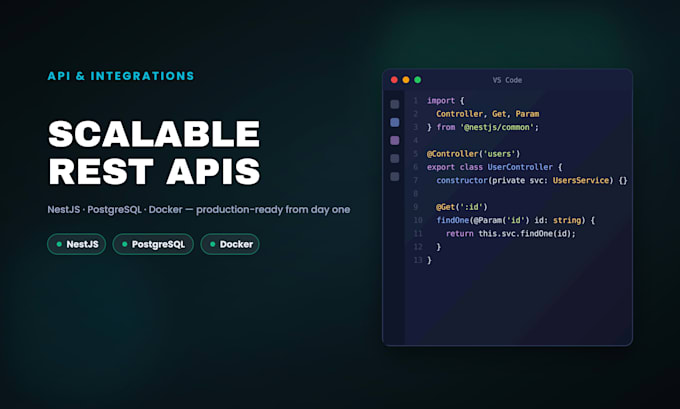
Task: Click the "@Controller('users')" decorator line
Action: (x=473, y=154)
